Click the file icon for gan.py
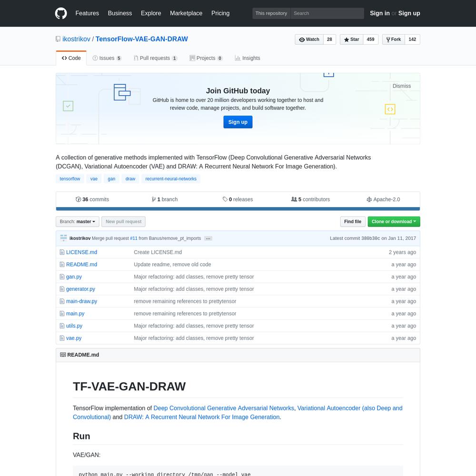Image resolution: width=476 pixels, height=476 pixels. click(x=62, y=277)
